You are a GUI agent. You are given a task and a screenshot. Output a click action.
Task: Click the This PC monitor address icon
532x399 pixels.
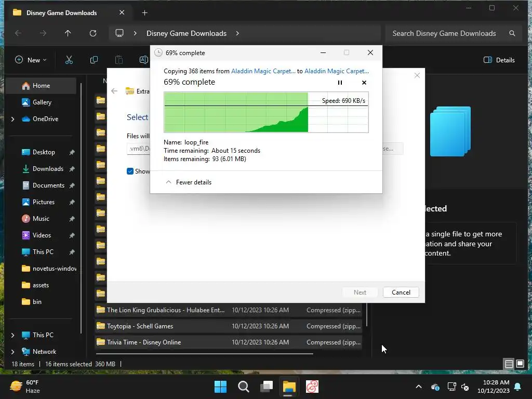click(x=119, y=33)
